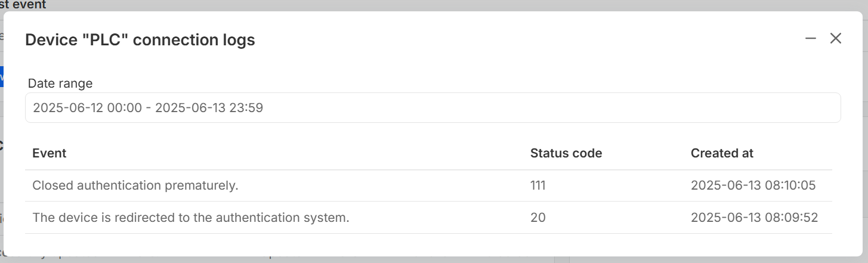This screenshot has height=263, width=868.
Task: Click the partially hidden blue button behind dialog
Action: coord(2,77)
